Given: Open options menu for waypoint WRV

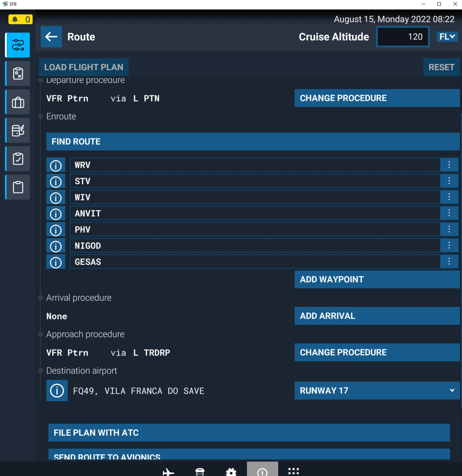Looking at the screenshot, I should point(449,165).
